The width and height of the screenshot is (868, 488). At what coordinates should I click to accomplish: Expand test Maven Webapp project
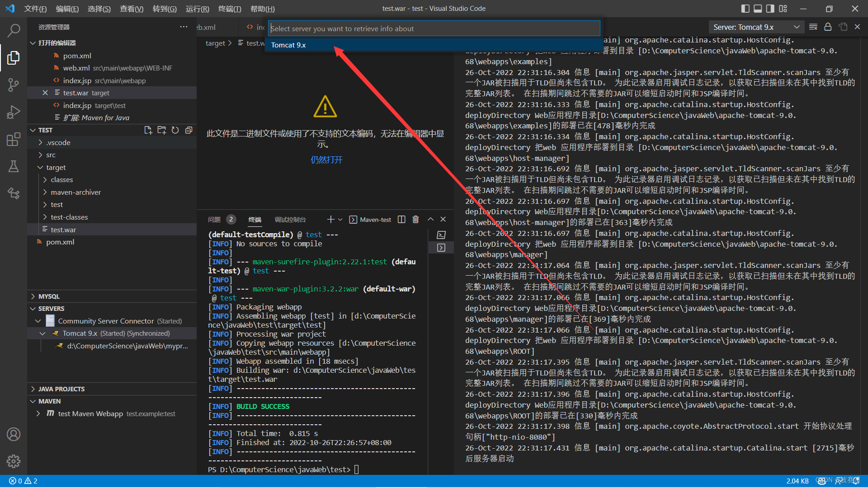38,414
